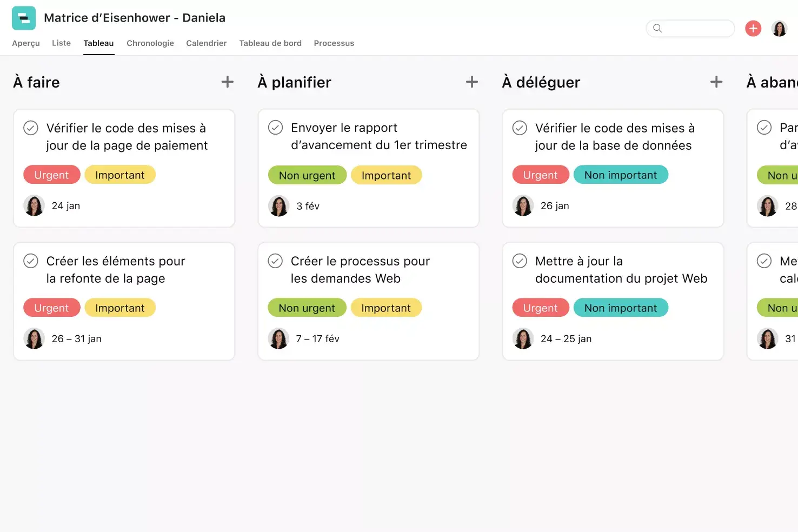Open task 'Mettre à jour la documentation du projet Web'
Screen dimensions: 798x532
(x=621, y=270)
